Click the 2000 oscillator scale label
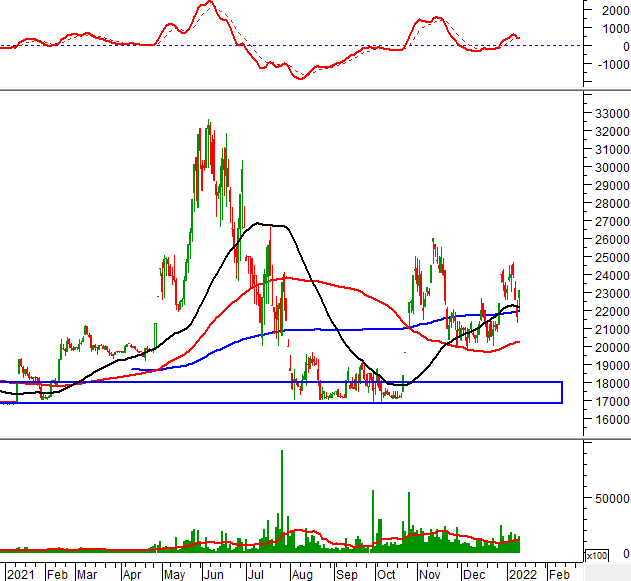Screen dimensions: 631x581 614,10
